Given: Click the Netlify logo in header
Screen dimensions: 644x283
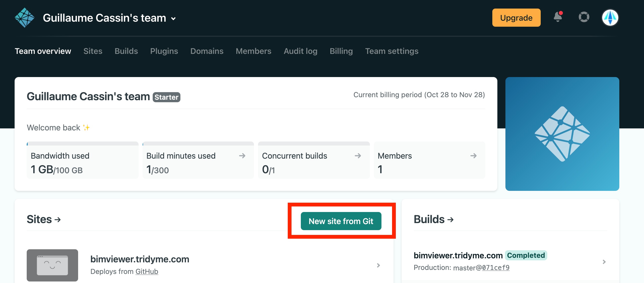Looking at the screenshot, I should 24,18.
